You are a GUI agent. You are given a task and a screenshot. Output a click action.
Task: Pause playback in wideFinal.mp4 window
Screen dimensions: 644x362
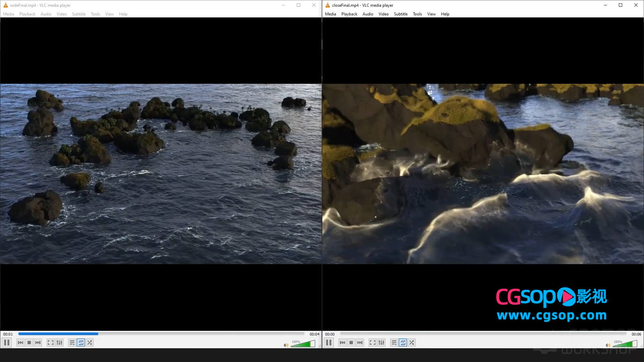pyautogui.click(x=7, y=343)
